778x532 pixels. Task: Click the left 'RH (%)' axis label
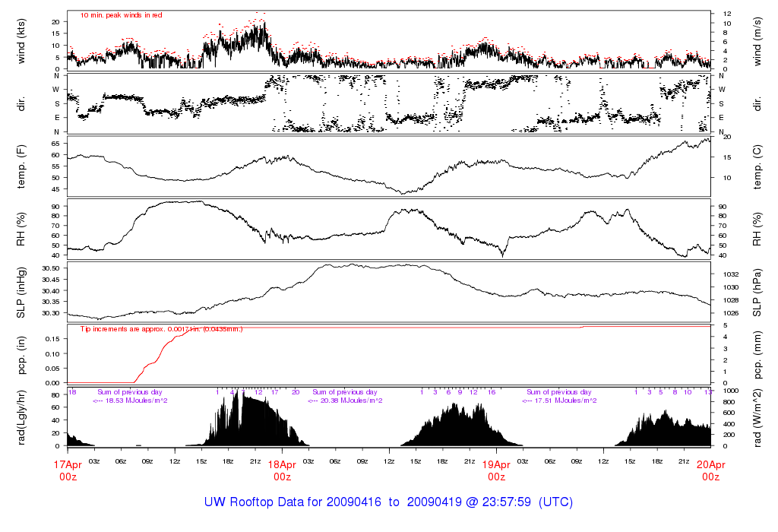[x=21, y=230]
